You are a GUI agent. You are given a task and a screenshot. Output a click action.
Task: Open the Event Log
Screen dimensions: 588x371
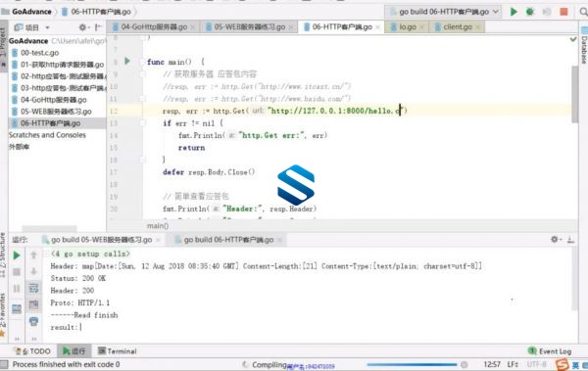point(550,351)
